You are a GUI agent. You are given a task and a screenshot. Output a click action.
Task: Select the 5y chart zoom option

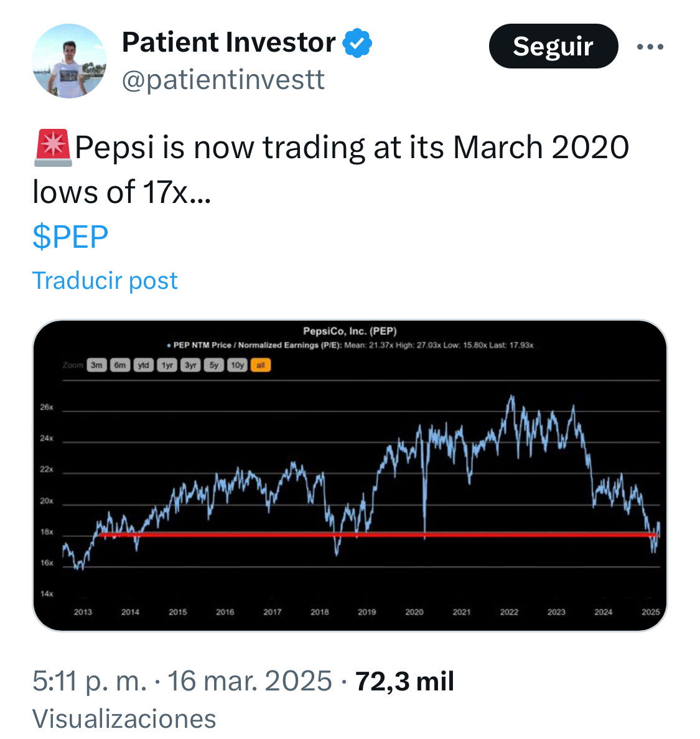tap(214, 365)
